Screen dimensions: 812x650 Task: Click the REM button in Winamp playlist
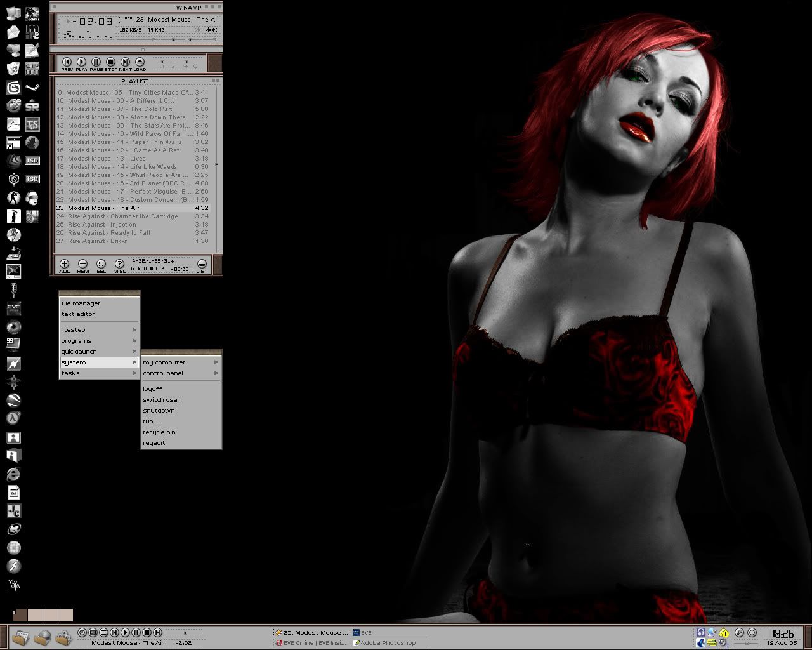point(82,265)
